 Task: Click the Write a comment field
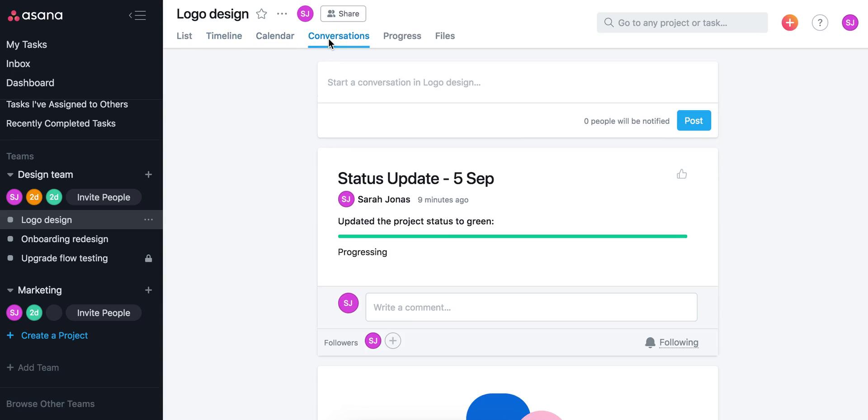click(x=531, y=307)
